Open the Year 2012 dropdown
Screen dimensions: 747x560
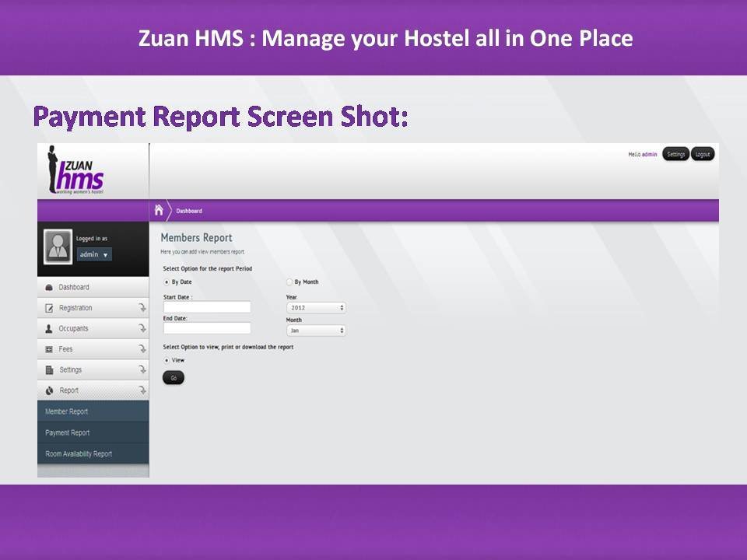tap(317, 308)
